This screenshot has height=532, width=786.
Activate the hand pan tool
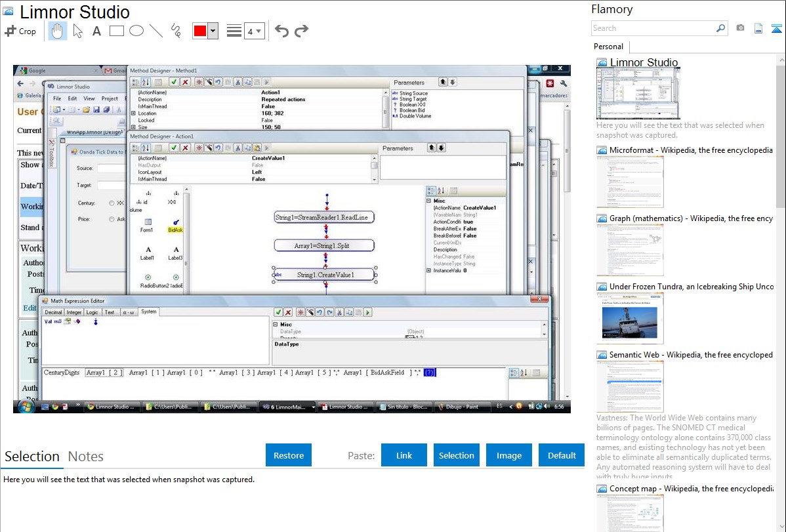[x=57, y=31]
